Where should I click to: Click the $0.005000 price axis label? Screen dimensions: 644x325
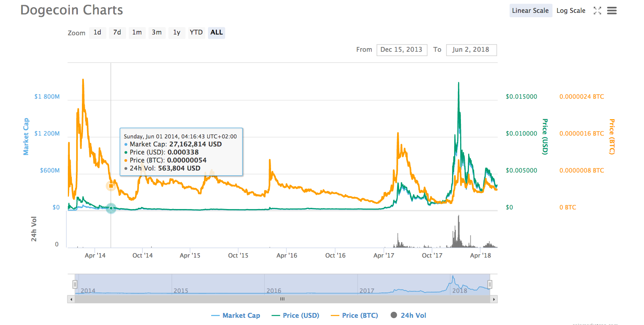coord(522,171)
